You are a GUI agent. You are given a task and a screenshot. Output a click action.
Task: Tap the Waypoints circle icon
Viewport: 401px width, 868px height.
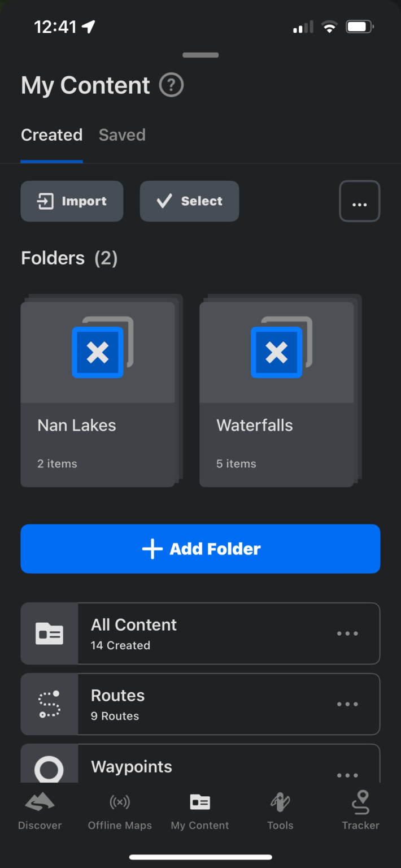point(50,769)
